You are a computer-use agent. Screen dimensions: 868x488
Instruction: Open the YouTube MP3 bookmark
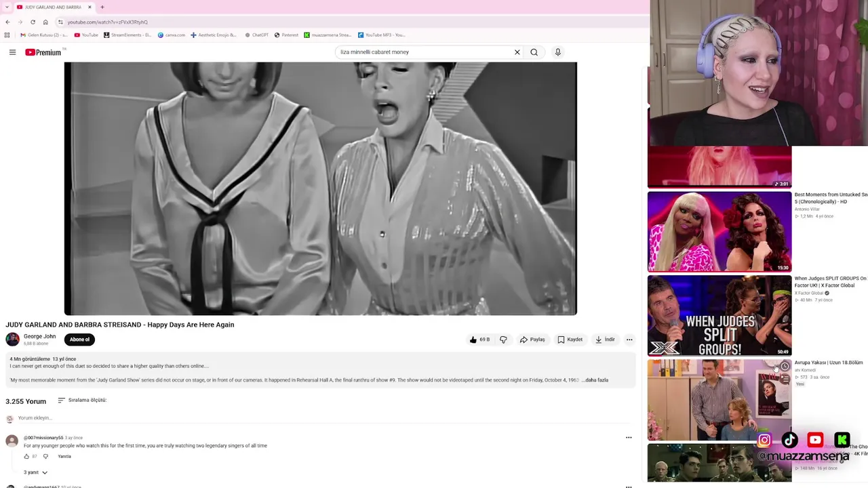pos(382,35)
